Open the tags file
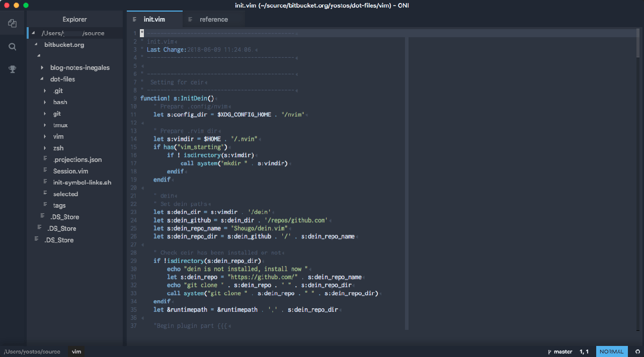The image size is (644, 357). tap(59, 206)
